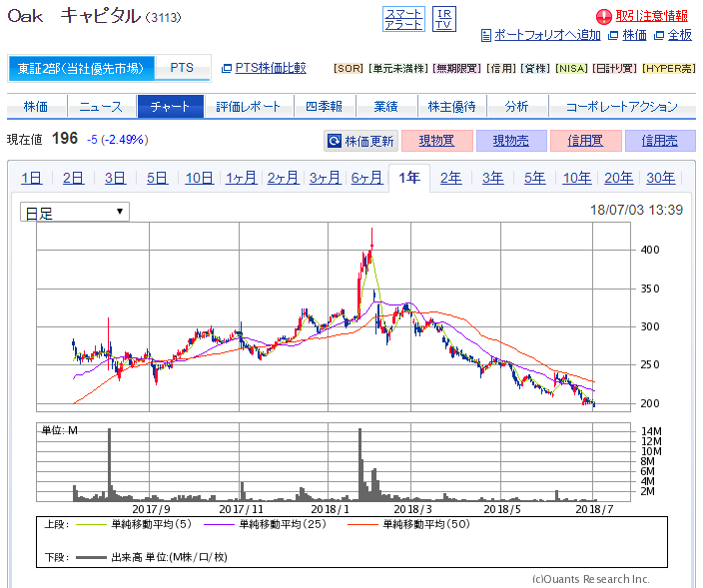Select the 5年 chart period
This screenshot has height=588, width=703.
[x=535, y=178]
